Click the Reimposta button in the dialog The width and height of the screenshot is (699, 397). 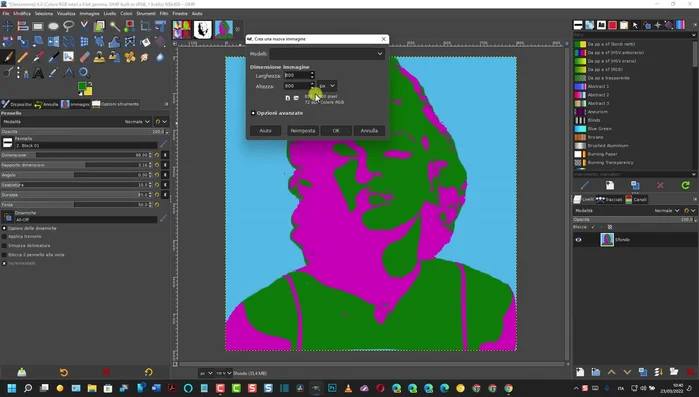pyautogui.click(x=303, y=131)
